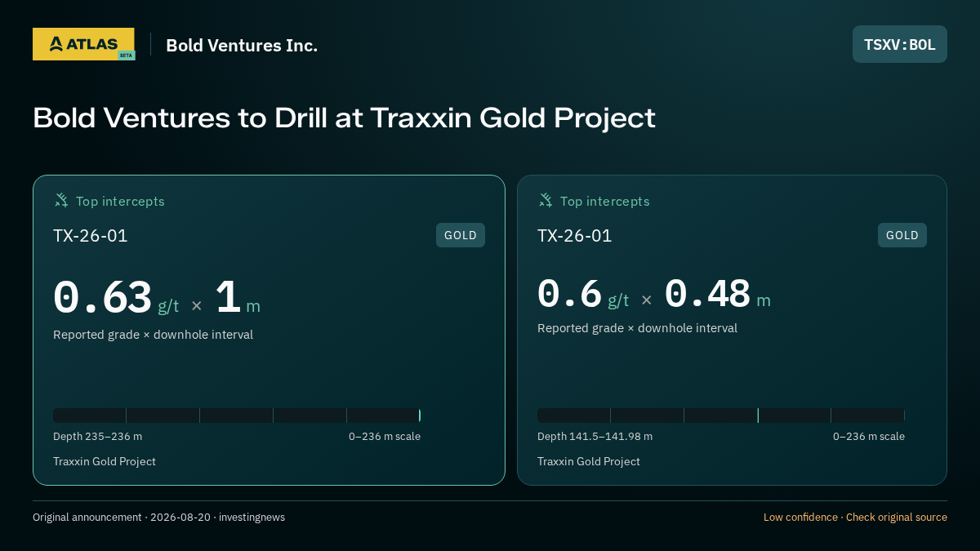
Task: Click GOLD badge in 0.6 g/t card
Action: pos(902,235)
